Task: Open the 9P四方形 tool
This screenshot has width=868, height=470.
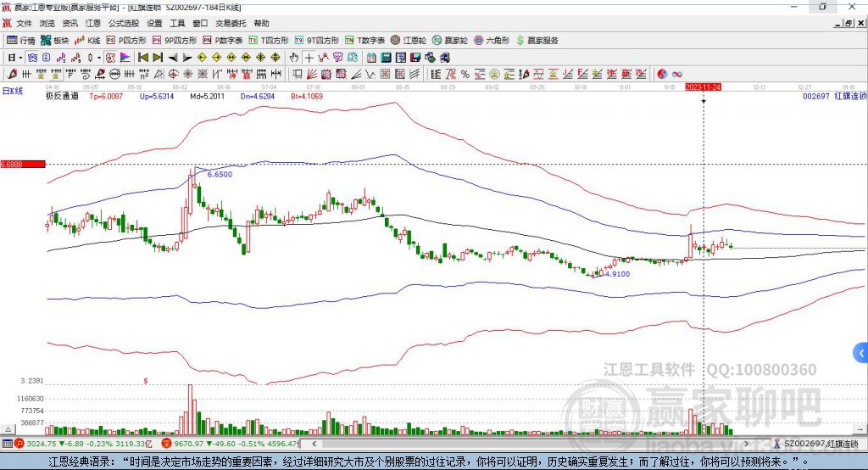Action: pos(175,41)
